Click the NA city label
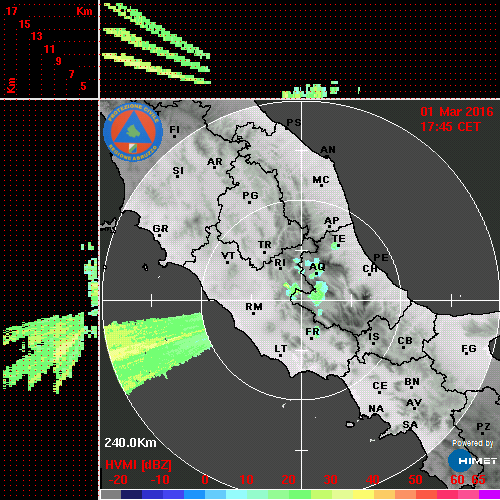 pyautogui.click(x=376, y=408)
